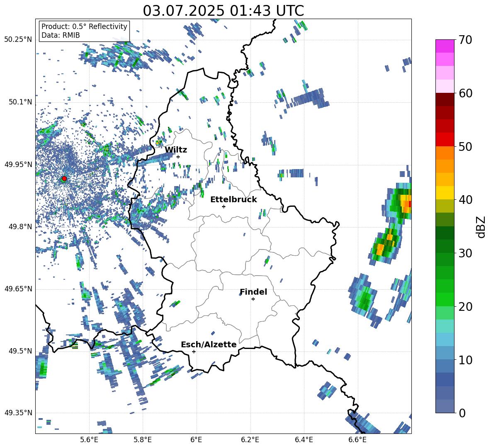Image resolution: width=491 pixels, height=448 pixels.
Task: Click the 03.07.2025 01:43 UTC title
Action: [223, 11]
